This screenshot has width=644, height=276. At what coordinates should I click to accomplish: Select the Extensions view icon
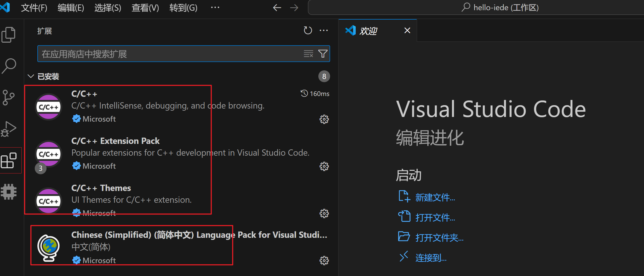pyautogui.click(x=9, y=160)
